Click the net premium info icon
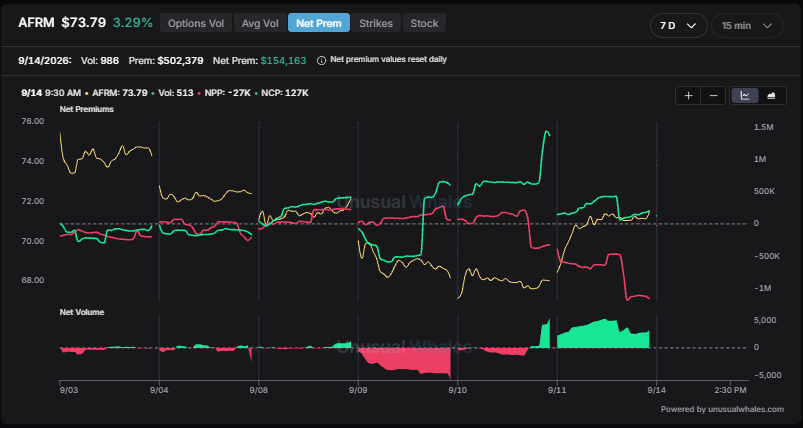This screenshot has width=803, height=428. point(321,60)
